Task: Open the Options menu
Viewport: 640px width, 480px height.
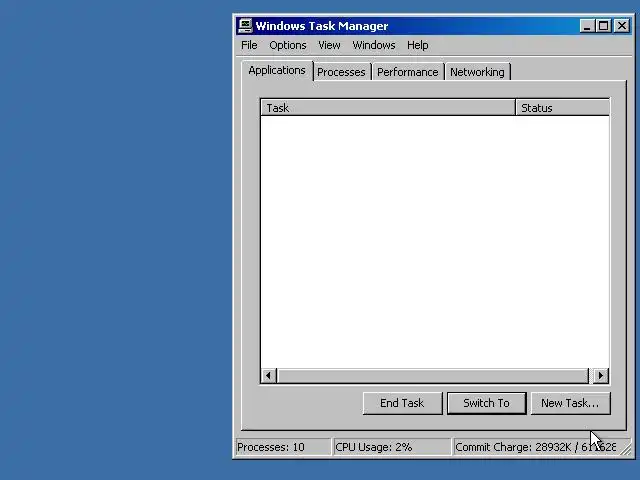Action: (x=288, y=45)
